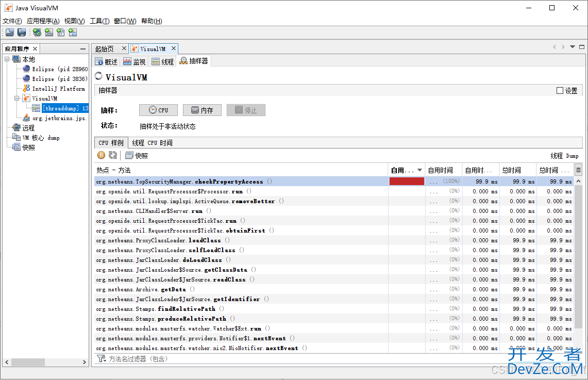Open the 线程 (Threads) tab

163,61
